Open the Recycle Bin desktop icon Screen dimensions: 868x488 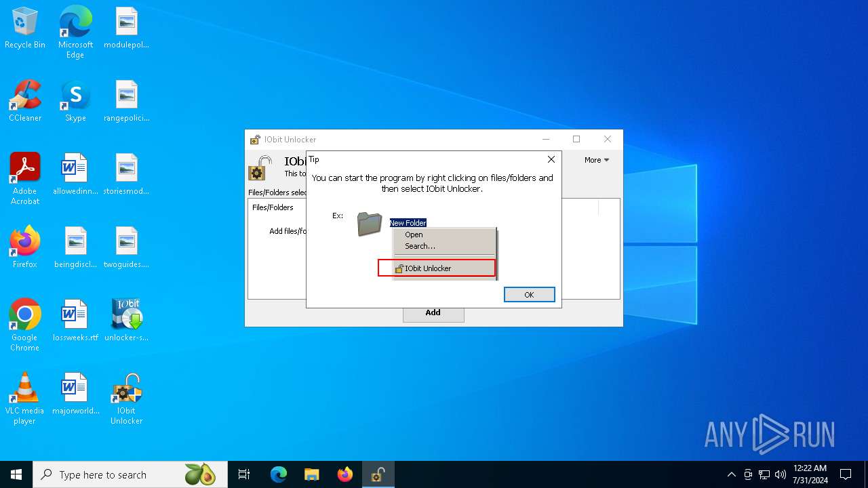coord(25,28)
